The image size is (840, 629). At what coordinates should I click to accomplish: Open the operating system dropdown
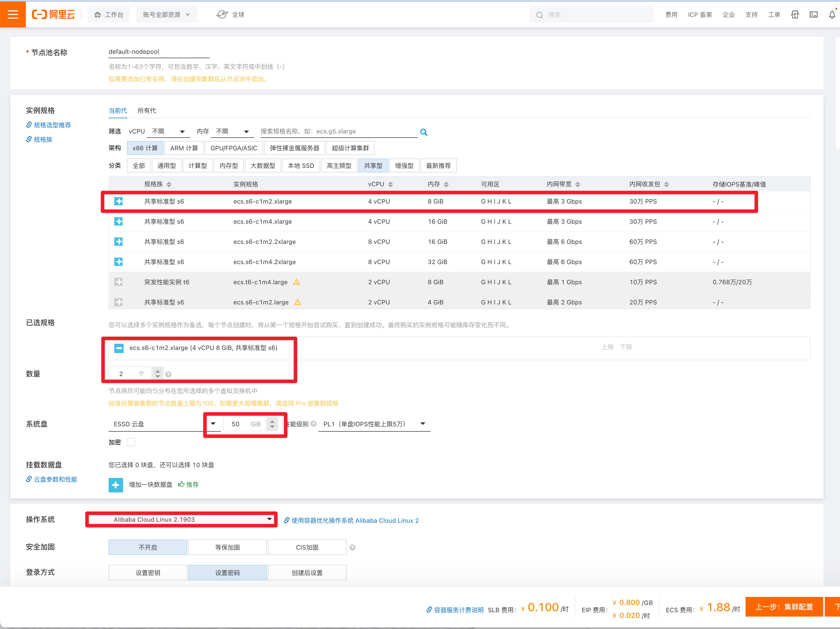pos(182,519)
